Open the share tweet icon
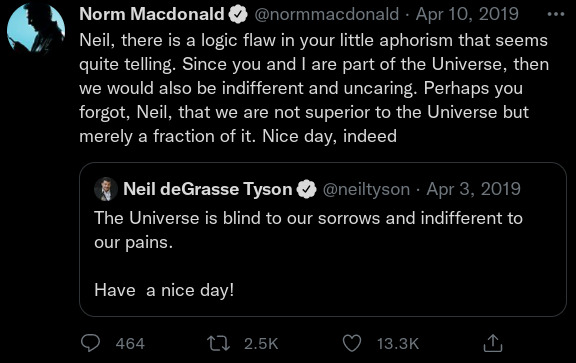Screen dimensions: 576x363 coord(493,343)
